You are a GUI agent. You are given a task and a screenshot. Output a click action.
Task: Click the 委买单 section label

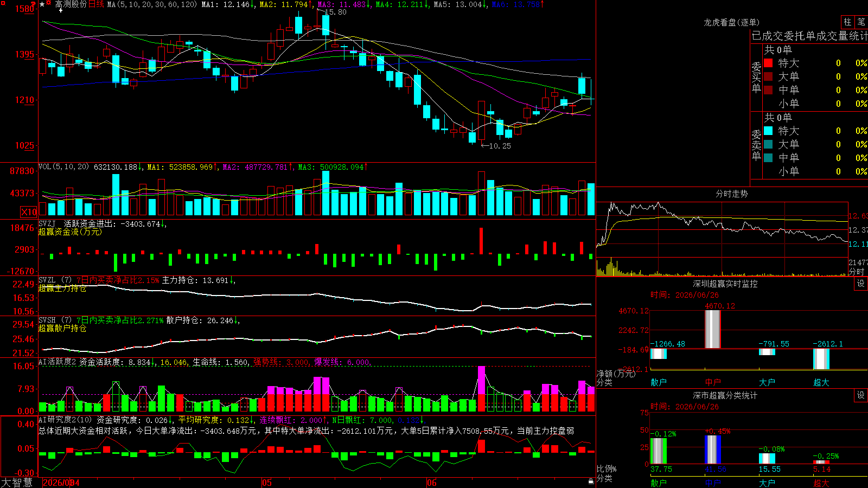click(756, 77)
